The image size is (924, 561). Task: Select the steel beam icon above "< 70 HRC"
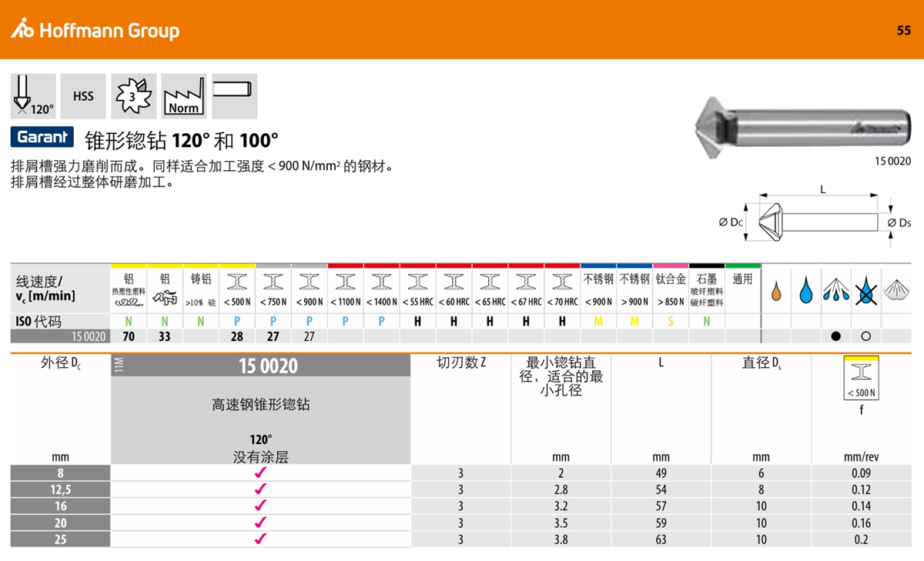[563, 282]
